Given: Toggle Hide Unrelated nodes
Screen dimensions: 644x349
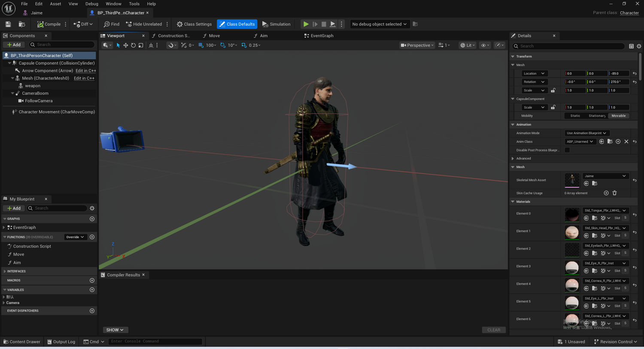Looking at the screenshot, I should pyautogui.click(x=144, y=24).
